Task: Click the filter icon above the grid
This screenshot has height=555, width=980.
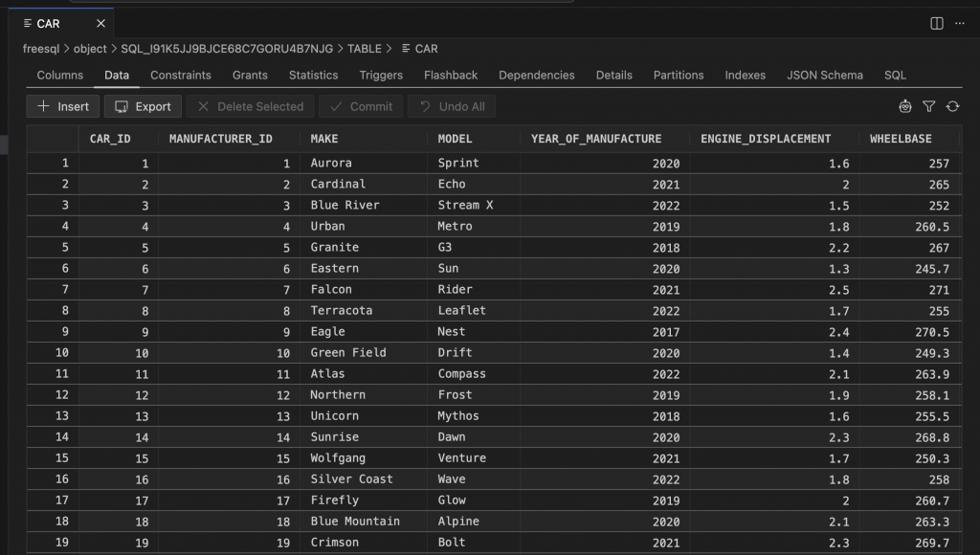Action: point(928,106)
